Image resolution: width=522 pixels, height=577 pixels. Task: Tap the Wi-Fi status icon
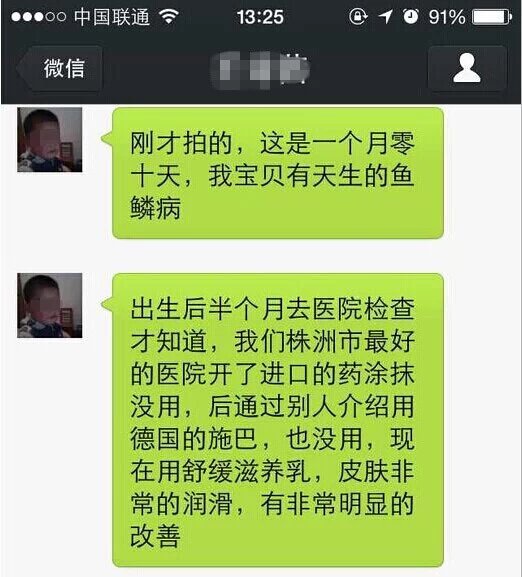click(x=169, y=17)
